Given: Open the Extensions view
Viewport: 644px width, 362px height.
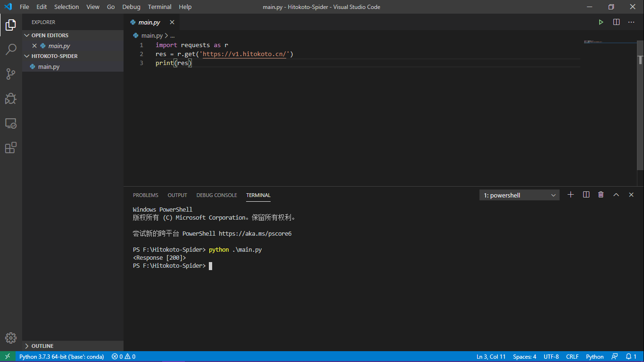Looking at the screenshot, I should (x=11, y=148).
